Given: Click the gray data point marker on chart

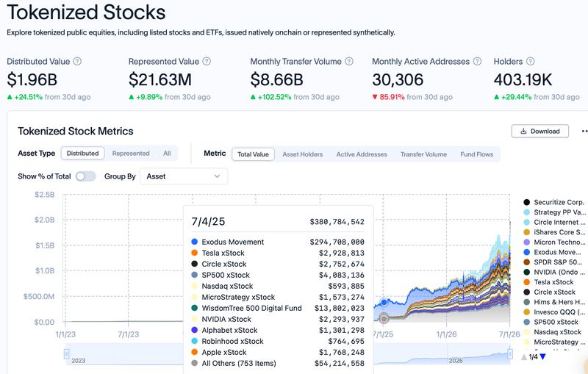Looking at the screenshot, I should [384, 319].
